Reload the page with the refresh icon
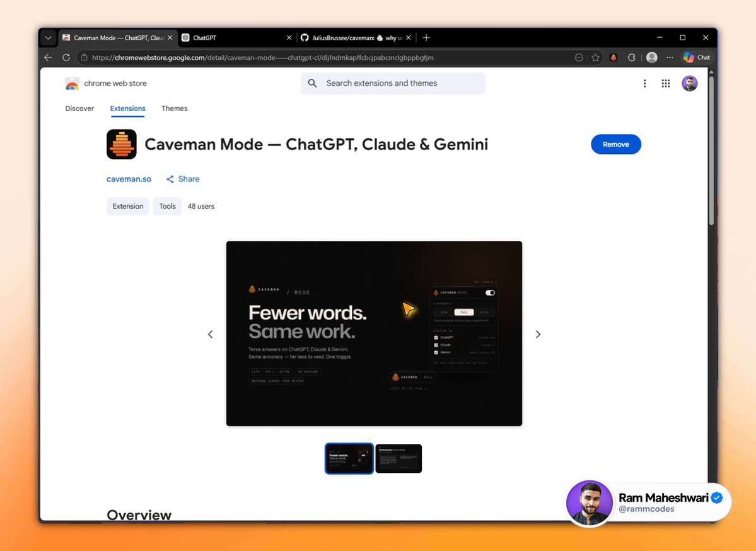Screen dimensions: 756x551 66,57
